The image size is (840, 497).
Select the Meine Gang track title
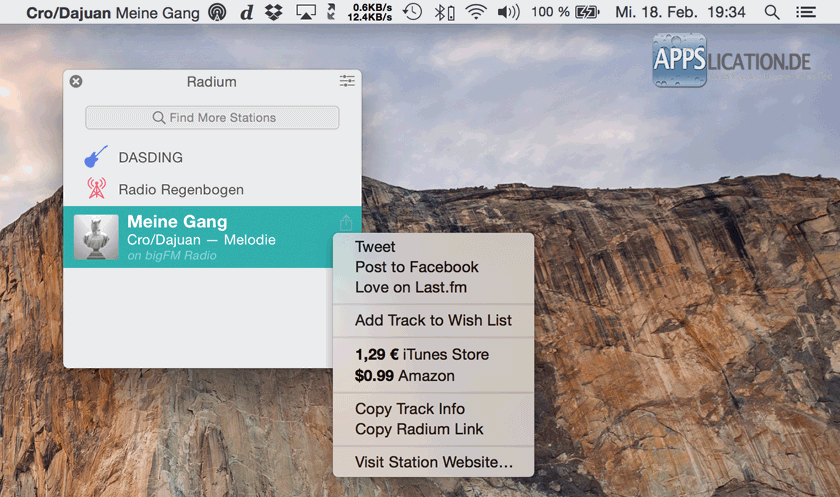coord(177,222)
